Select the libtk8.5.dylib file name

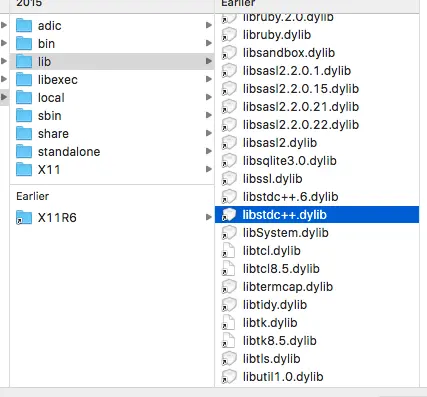tap(279, 341)
